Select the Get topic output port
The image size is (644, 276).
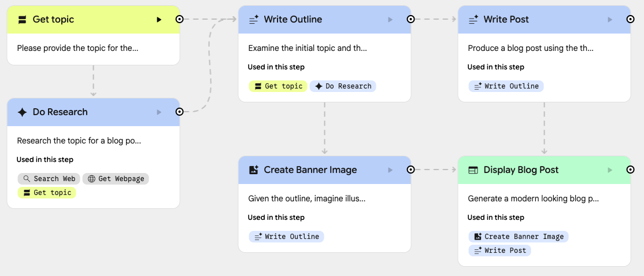tap(179, 19)
